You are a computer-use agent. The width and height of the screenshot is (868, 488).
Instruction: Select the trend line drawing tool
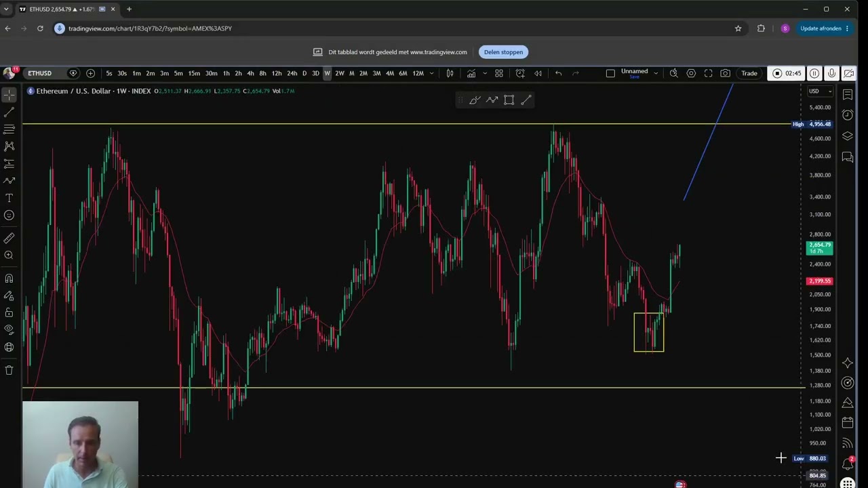(x=9, y=112)
